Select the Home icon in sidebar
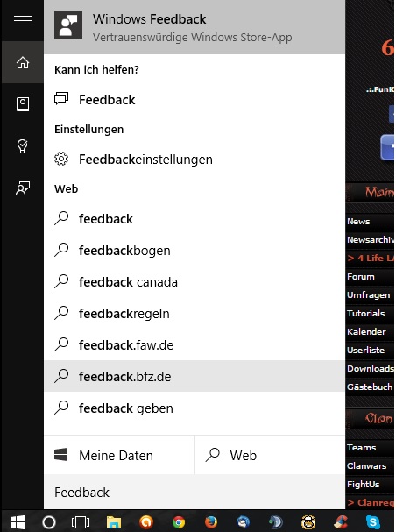The height and width of the screenshot is (532, 396). tap(23, 62)
